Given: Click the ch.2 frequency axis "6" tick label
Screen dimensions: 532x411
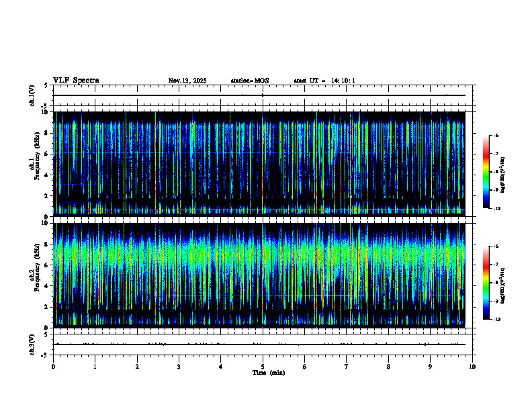Looking at the screenshot, I should point(47,265).
